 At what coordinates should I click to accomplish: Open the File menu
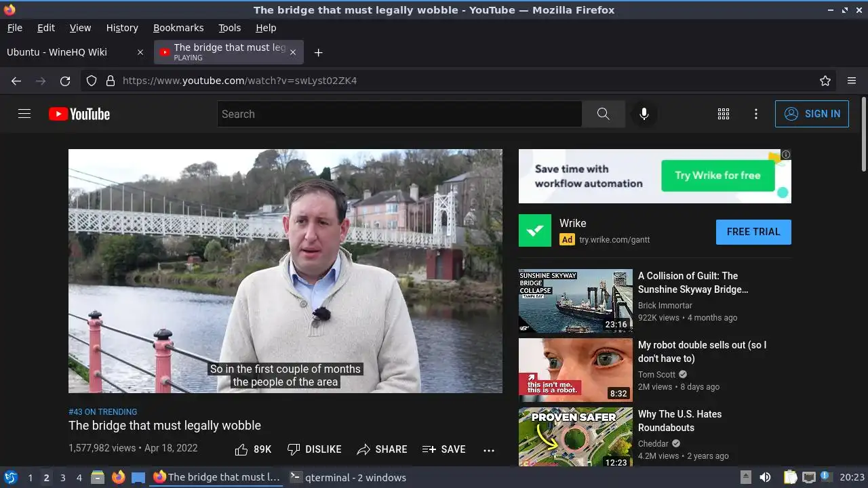click(x=15, y=28)
